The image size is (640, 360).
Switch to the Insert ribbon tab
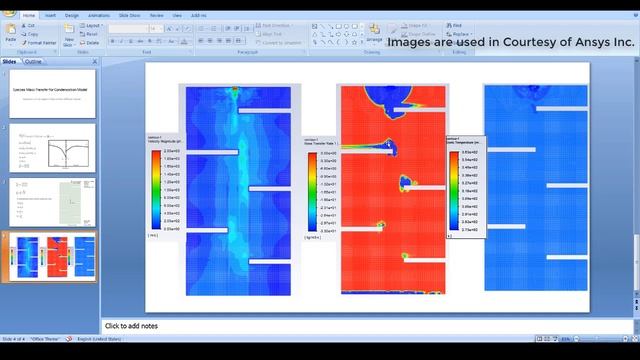pyautogui.click(x=51, y=16)
